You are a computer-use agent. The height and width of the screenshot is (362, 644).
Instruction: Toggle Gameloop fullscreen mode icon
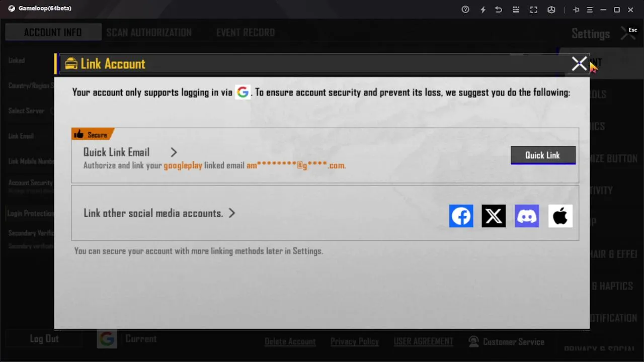pyautogui.click(x=534, y=10)
